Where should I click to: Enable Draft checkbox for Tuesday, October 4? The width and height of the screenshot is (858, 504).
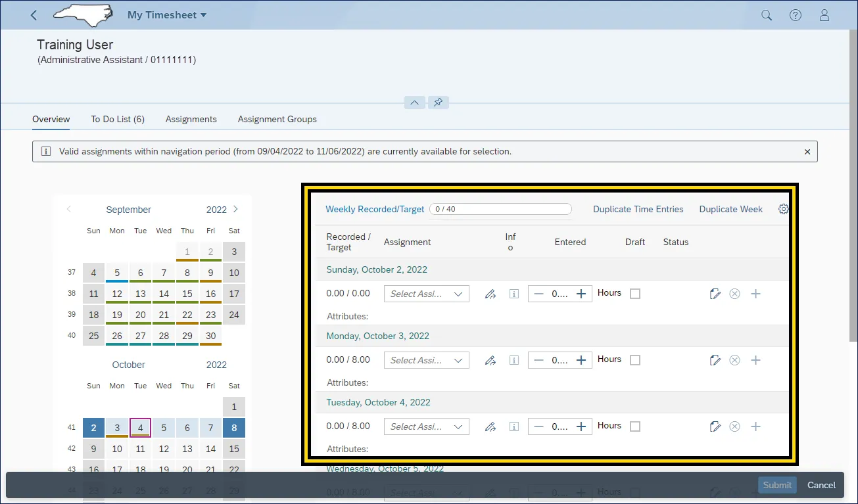point(635,426)
